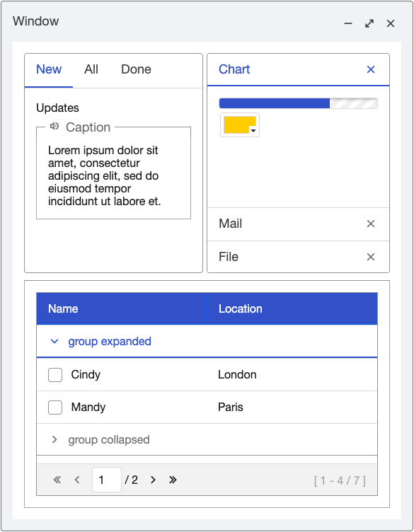Click the 'Updates' heading text
Image resolution: width=414 pixels, height=532 pixels.
58,108
